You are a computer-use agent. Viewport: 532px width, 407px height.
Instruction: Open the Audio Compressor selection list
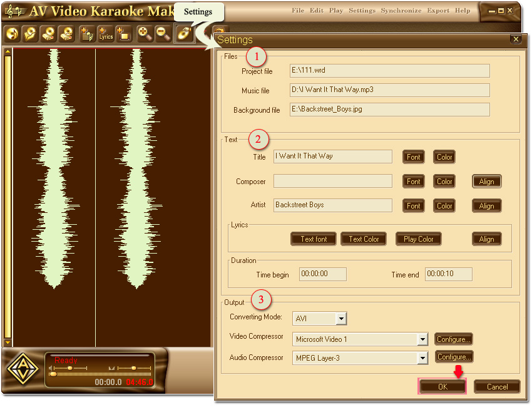tap(422, 357)
